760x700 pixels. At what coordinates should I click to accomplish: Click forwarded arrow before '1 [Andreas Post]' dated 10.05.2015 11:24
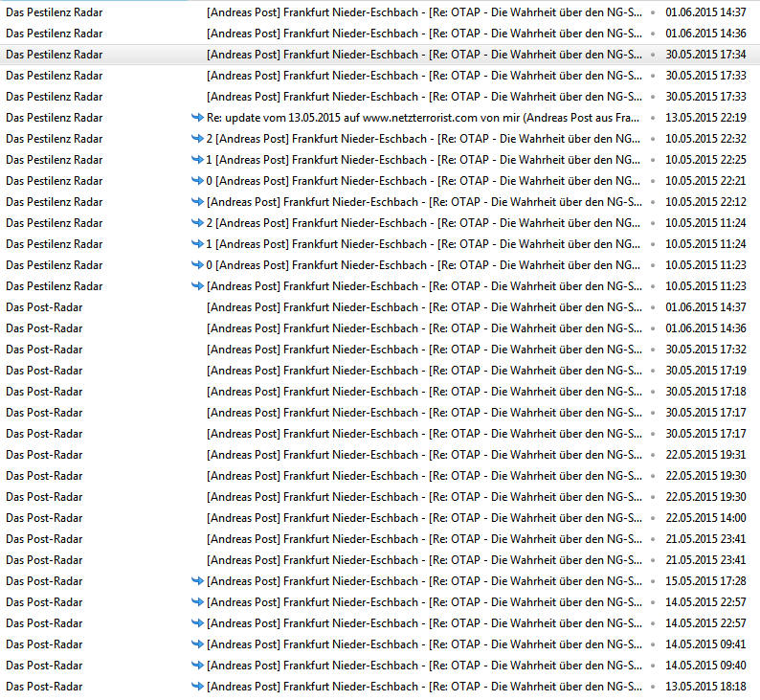tap(197, 244)
